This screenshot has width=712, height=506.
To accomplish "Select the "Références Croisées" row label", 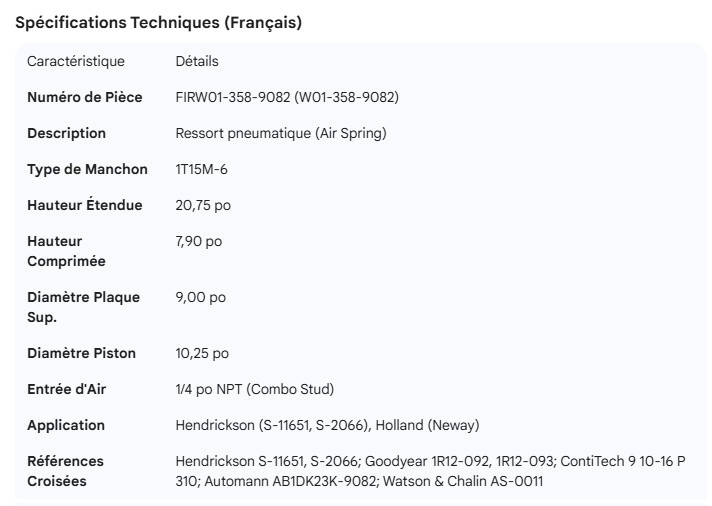I will 65,471.
